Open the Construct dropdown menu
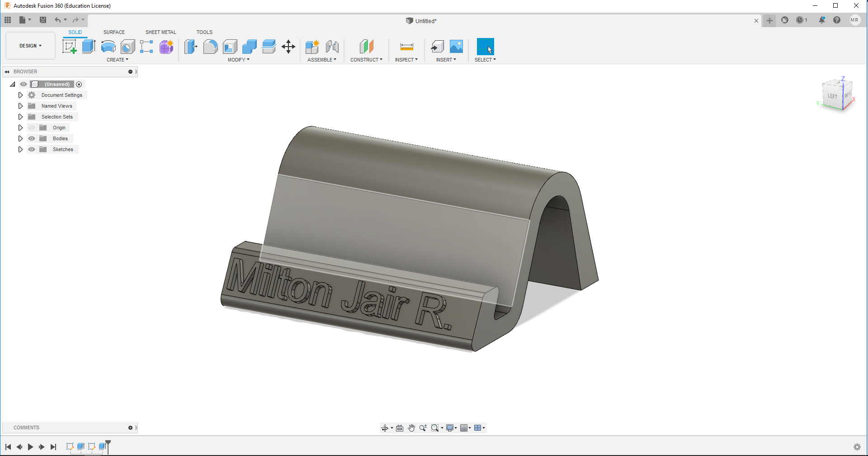This screenshot has width=868, height=456. coord(366,60)
